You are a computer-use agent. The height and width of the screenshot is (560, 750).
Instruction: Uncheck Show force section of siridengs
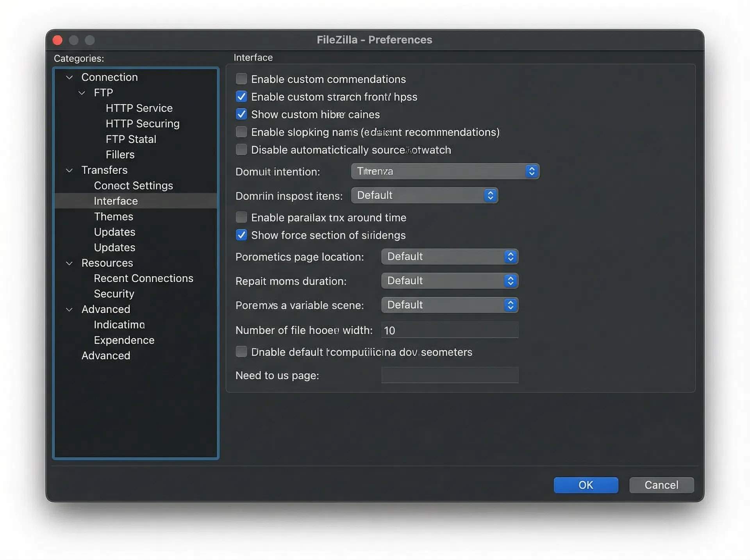pos(241,235)
